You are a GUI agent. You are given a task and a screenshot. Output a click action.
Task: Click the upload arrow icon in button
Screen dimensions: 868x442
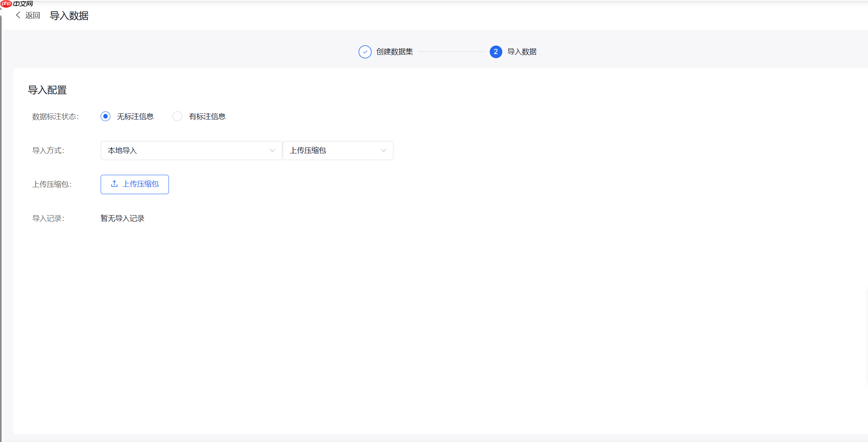tap(114, 184)
